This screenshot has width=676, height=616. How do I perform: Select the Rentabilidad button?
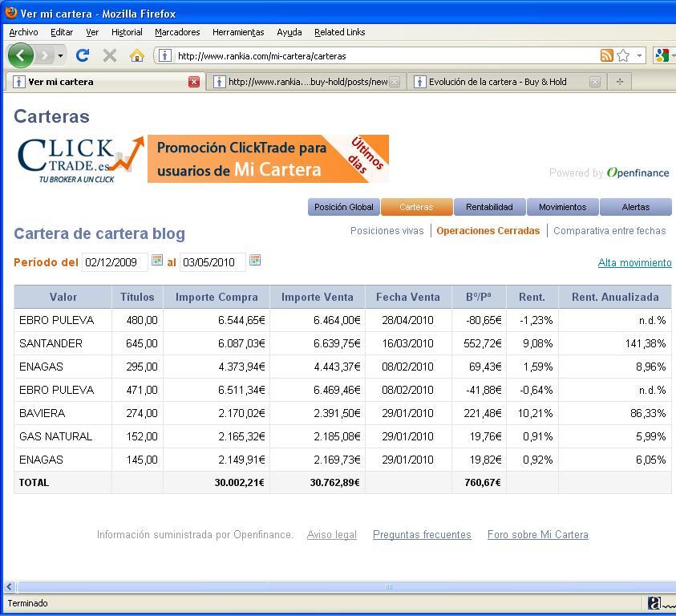489,207
